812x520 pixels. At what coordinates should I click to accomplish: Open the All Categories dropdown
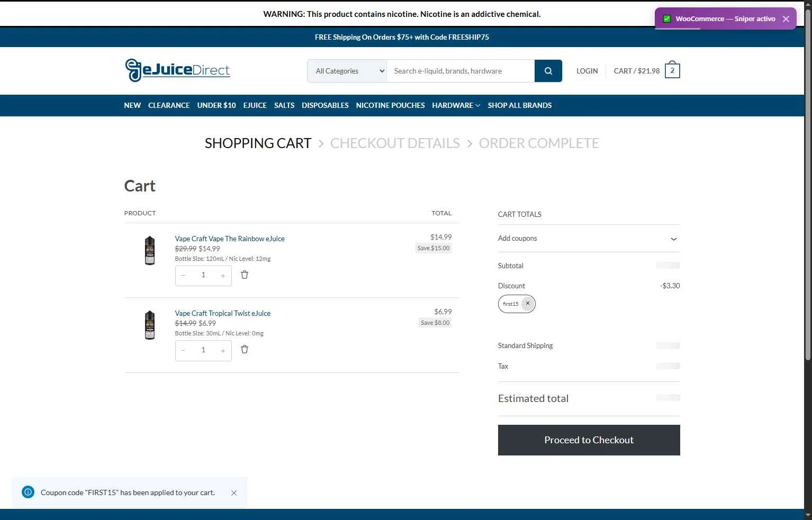pos(347,71)
